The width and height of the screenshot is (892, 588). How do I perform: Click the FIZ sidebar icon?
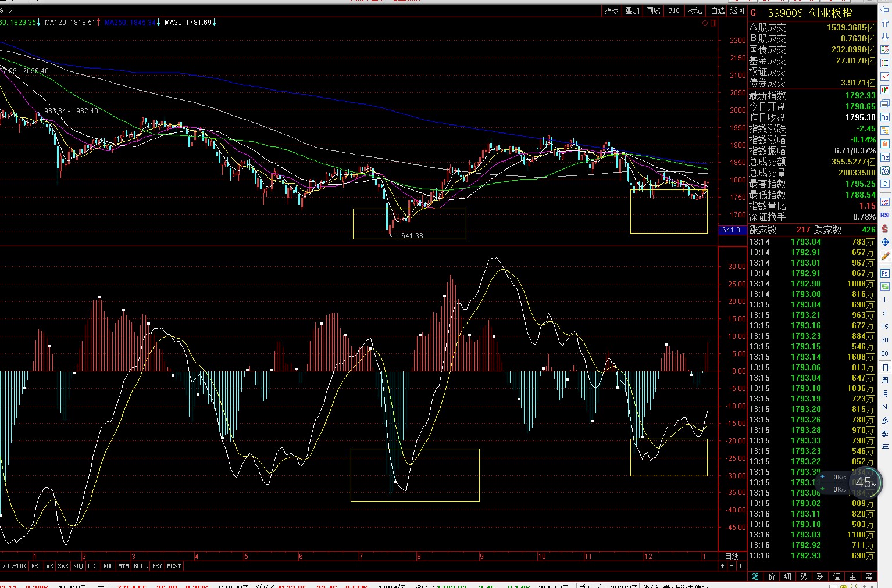[x=884, y=157]
